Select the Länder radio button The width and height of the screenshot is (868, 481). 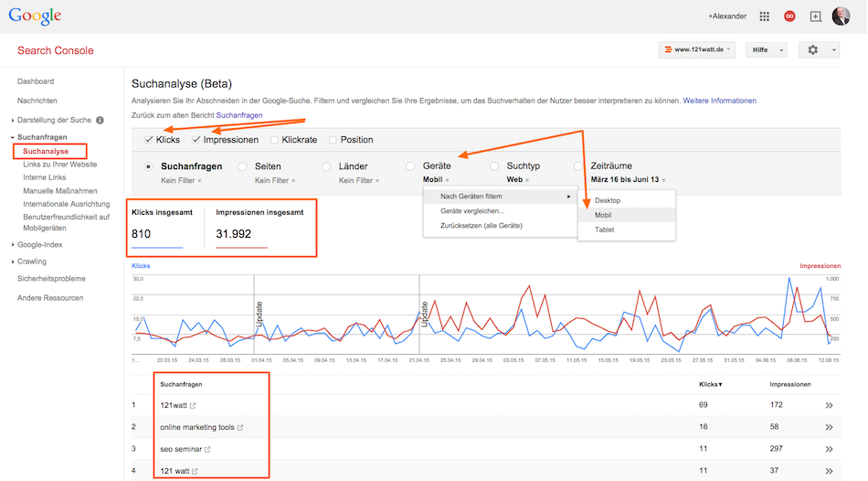click(x=326, y=166)
